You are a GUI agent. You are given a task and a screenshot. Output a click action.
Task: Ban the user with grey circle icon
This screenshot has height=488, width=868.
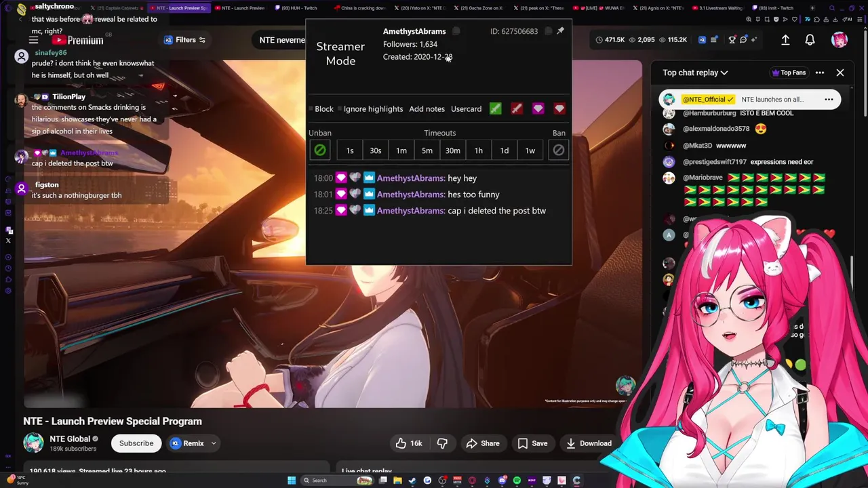click(559, 150)
